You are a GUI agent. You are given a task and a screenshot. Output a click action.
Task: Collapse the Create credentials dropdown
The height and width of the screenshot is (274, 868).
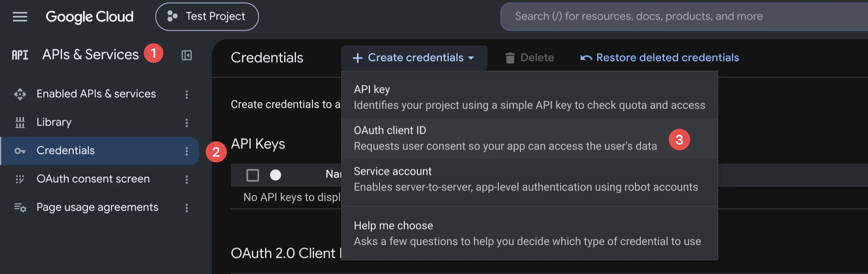click(414, 58)
